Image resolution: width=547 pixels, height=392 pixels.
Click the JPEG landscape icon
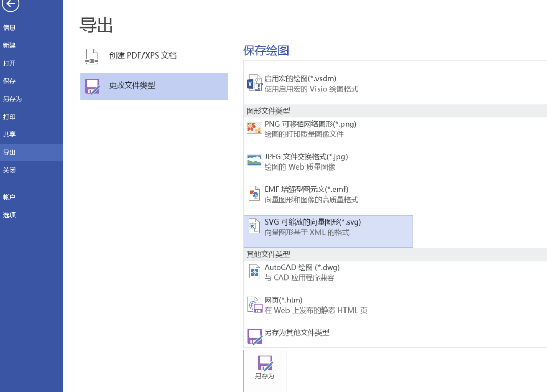pos(254,161)
